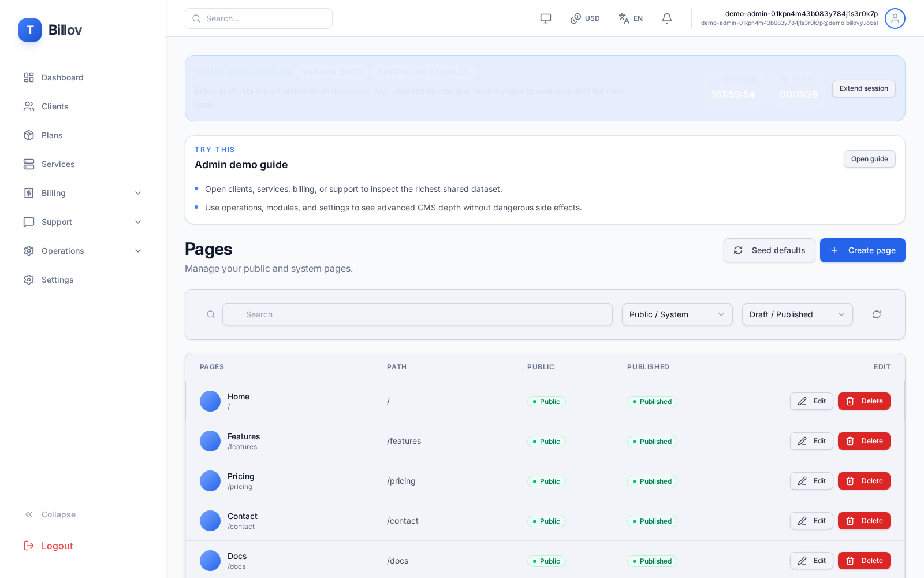Open Settings from the sidebar
Viewport: 924px width, 578px height.
[29, 280]
